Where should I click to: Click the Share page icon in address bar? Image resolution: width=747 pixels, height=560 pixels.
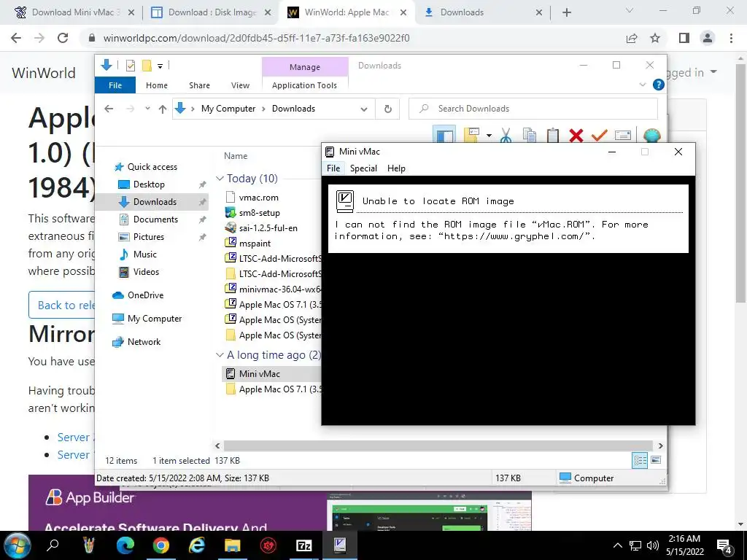pyautogui.click(x=632, y=38)
